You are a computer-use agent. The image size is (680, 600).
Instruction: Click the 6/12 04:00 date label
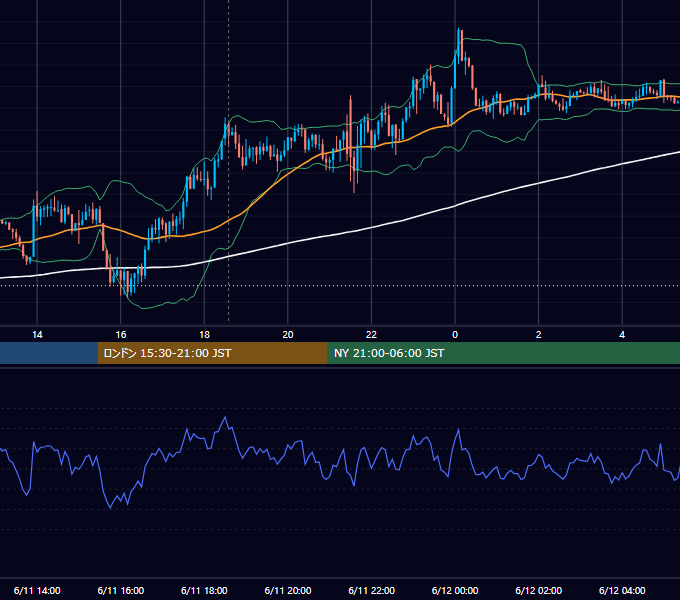coord(622,590)
